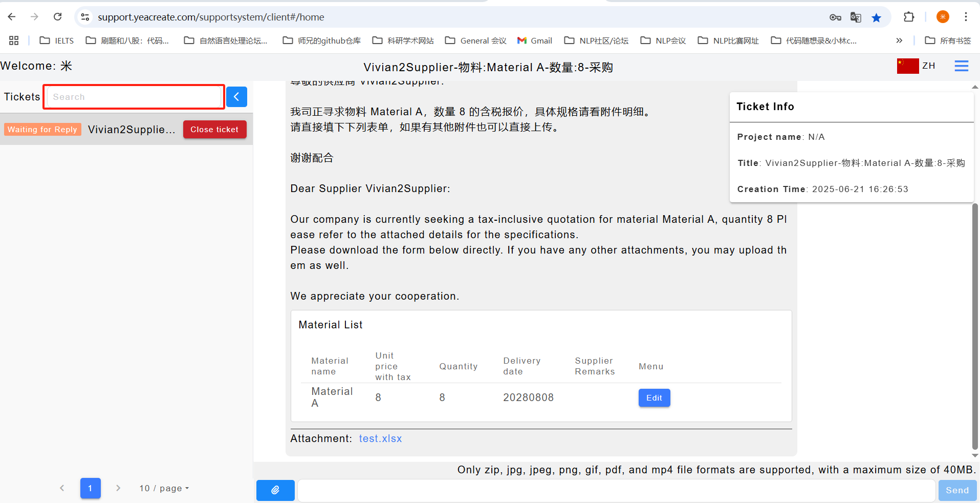Open the hamburger menu icon
The image size is (980, 503).
pos(961,66)
